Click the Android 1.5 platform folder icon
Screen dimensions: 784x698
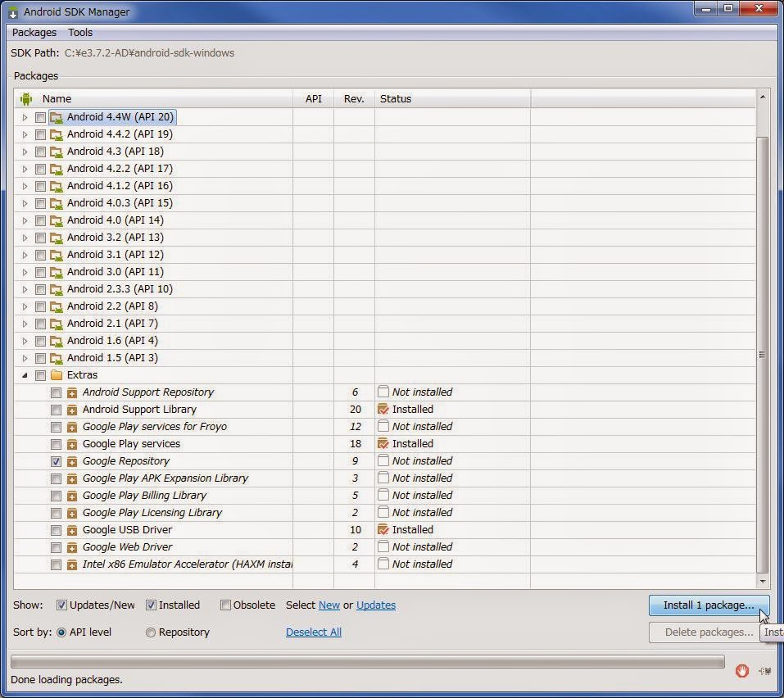57,358
